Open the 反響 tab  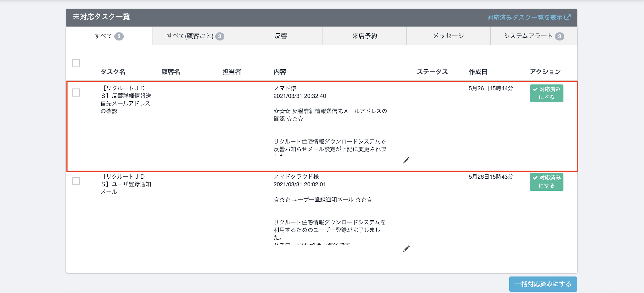pyautogui.click(x=281, y=36)
